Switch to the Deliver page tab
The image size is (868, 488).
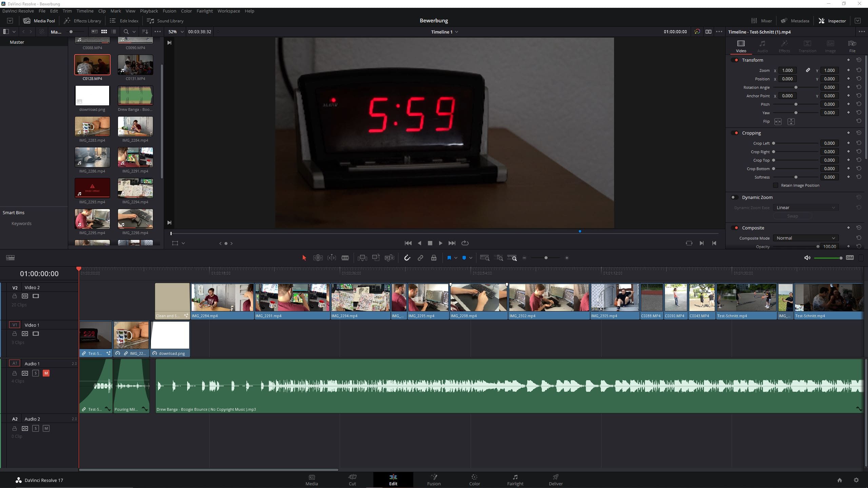coord(555,480)
